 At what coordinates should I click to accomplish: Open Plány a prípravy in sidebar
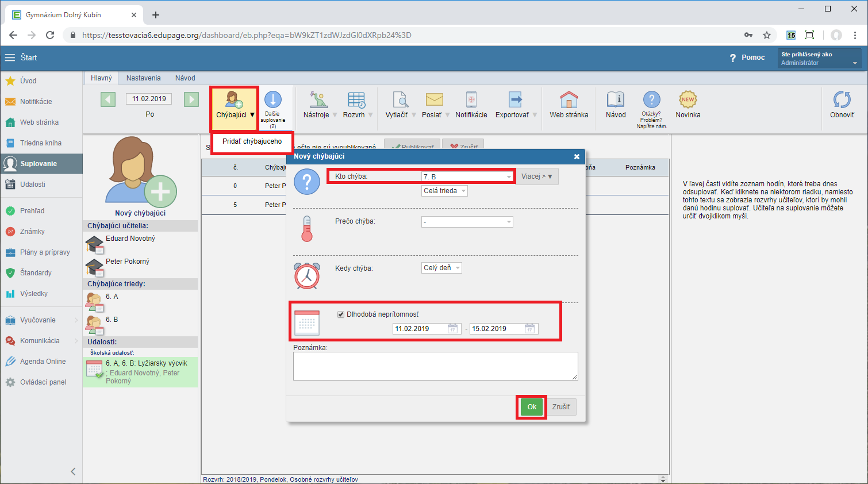(45, 252)
